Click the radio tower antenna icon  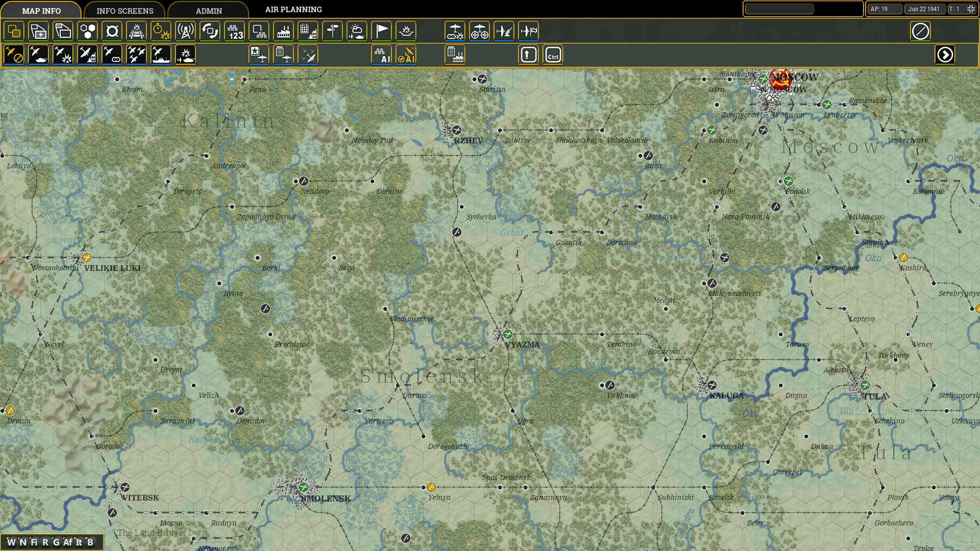click(x=185, y=31)
